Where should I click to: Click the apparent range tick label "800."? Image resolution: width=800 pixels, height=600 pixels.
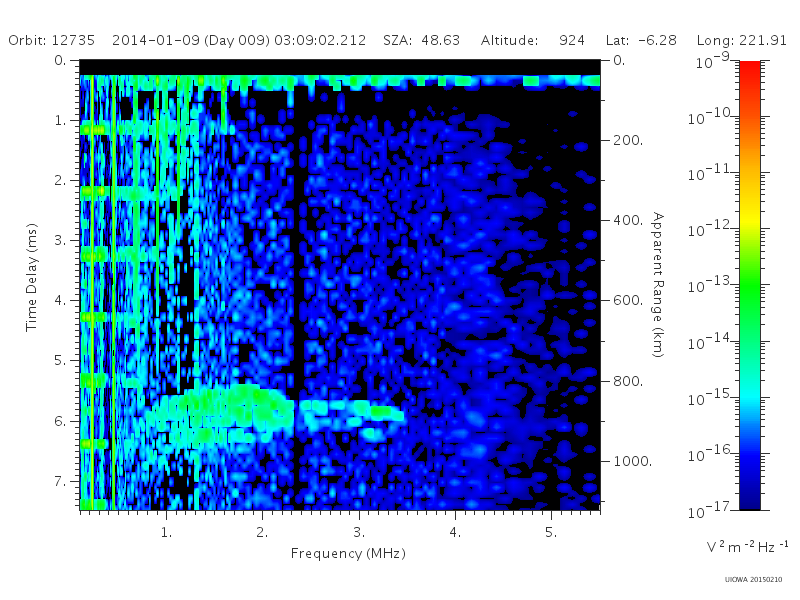click(x=628, y=381)
